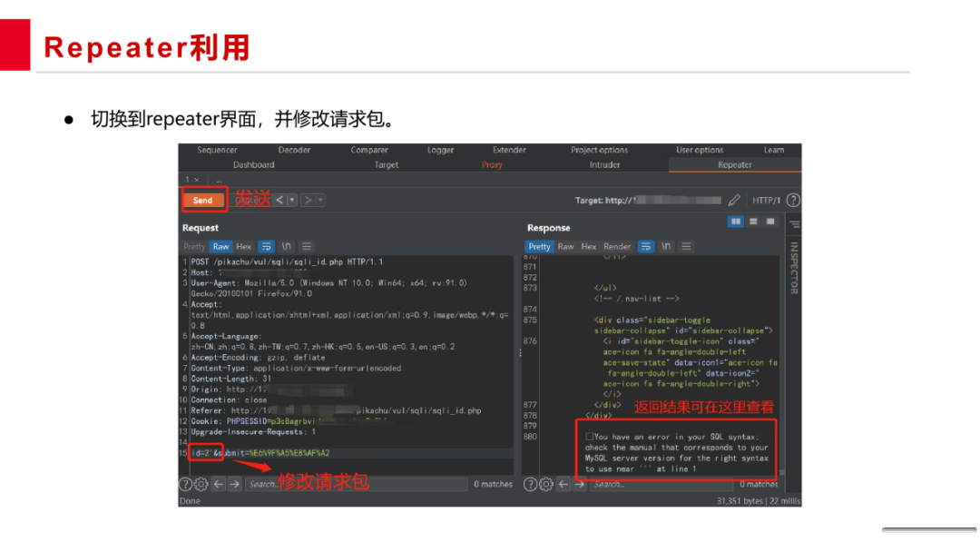This screenshot has height=552, width=980.
Task: Click the SQL syntax error message
Action: [x=676, y=453]
